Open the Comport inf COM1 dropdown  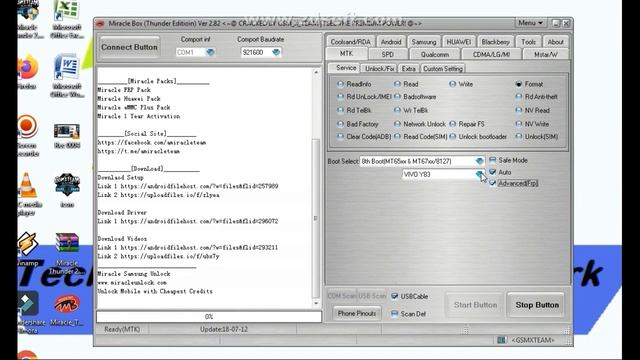pos(210,52)
